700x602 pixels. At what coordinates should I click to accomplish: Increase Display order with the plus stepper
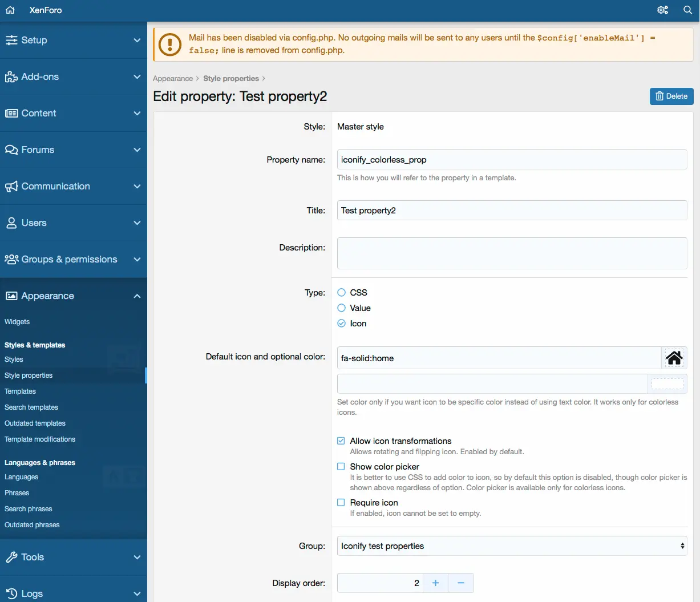[435, 583]
